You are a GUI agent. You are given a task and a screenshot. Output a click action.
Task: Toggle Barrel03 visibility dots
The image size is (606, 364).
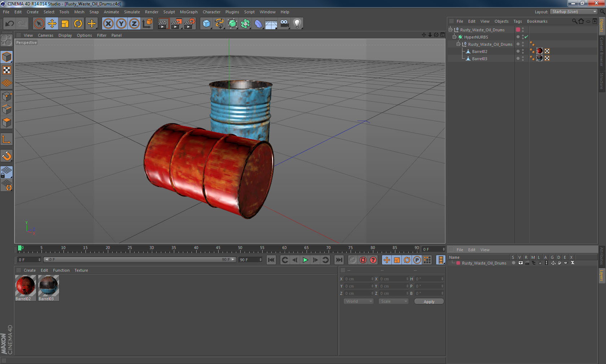pyautogui.click(x=523, y=58)
